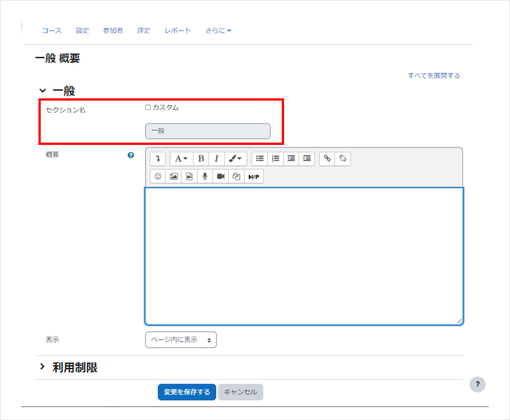Go to the 評定 tab
510x420 pixels.
[144, 31]
